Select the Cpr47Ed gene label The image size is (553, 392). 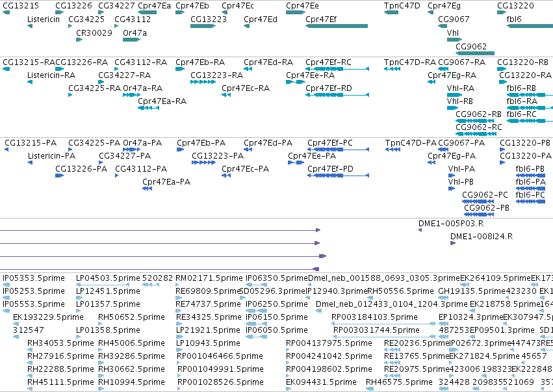click(x=261, y=20)
